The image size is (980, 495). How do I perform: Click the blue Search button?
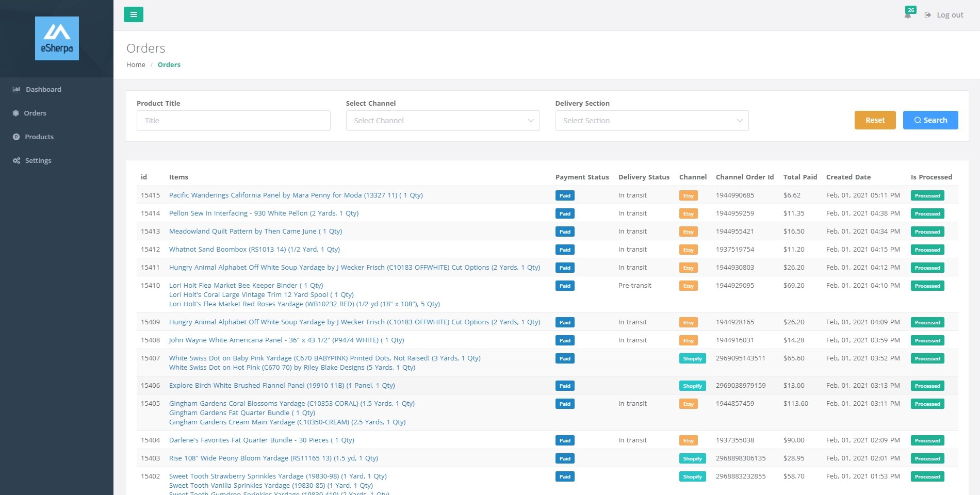point(930,120)
